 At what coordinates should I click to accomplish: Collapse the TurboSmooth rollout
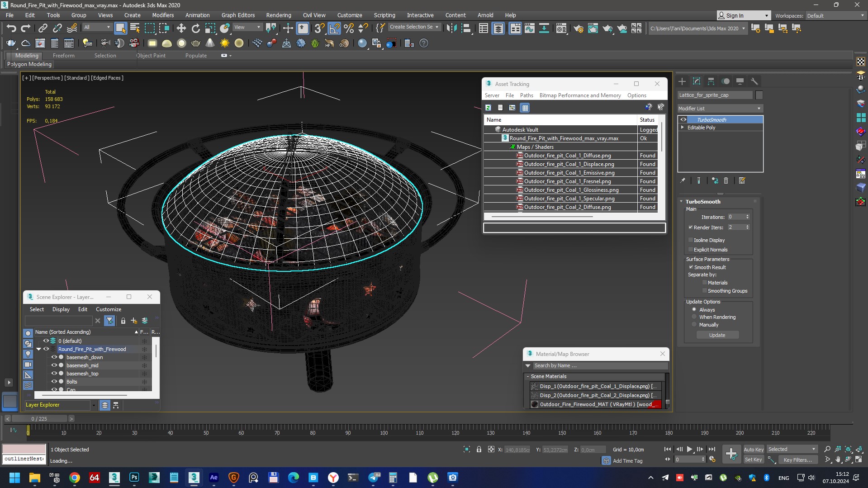pyautogui.click(x=682, y=202)
